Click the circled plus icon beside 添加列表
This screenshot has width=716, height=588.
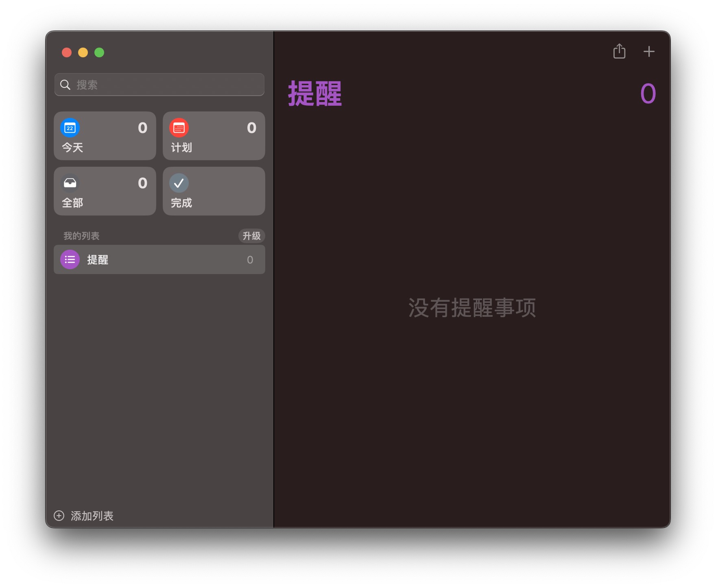click(59, 516)
